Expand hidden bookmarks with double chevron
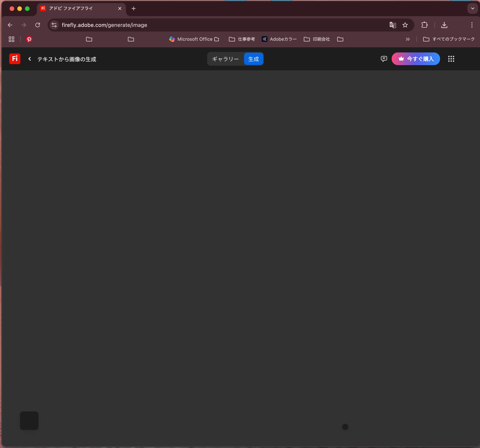This screenshot has height=448, width=480. click(x=408, y=39)
